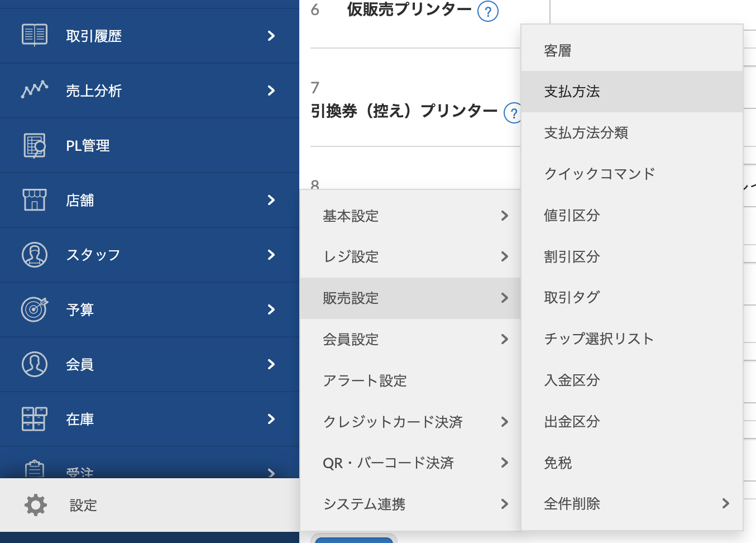Click the PL管理 ledger icon
The image size is (756, 543).
(34, 145)
